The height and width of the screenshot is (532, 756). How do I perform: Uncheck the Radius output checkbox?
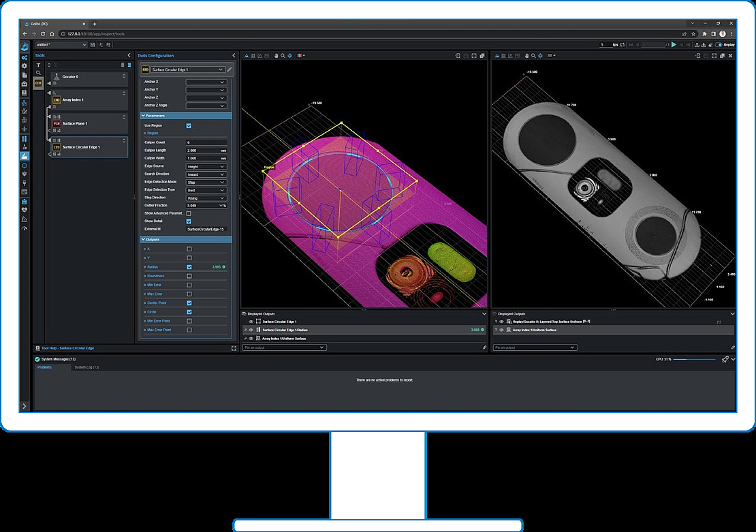coord(189,267)
